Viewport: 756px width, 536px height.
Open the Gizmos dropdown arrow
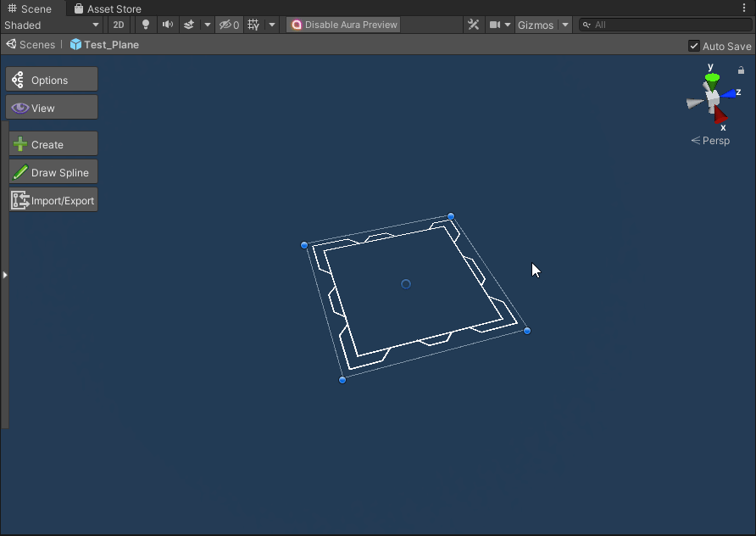coord(565,25)
